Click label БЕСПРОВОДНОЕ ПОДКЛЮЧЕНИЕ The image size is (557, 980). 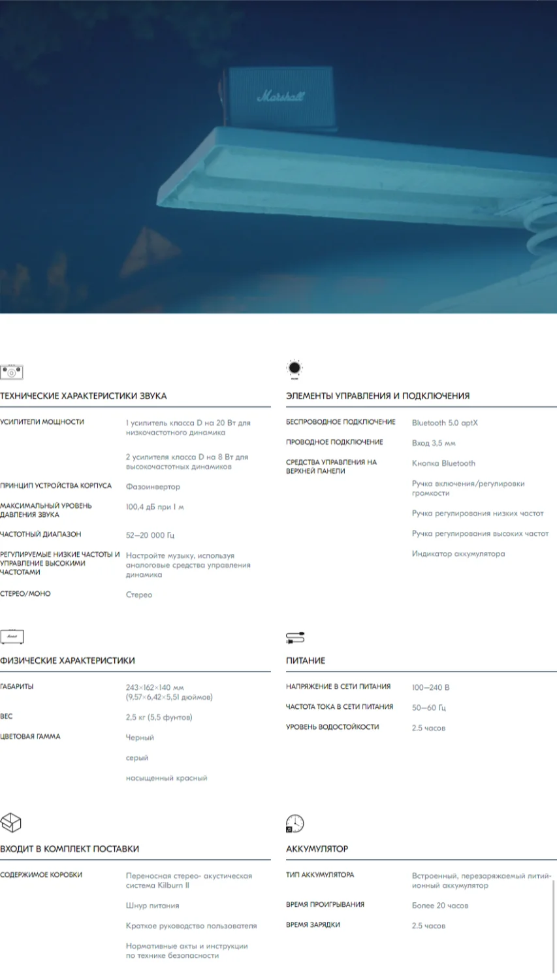(341, 422)
